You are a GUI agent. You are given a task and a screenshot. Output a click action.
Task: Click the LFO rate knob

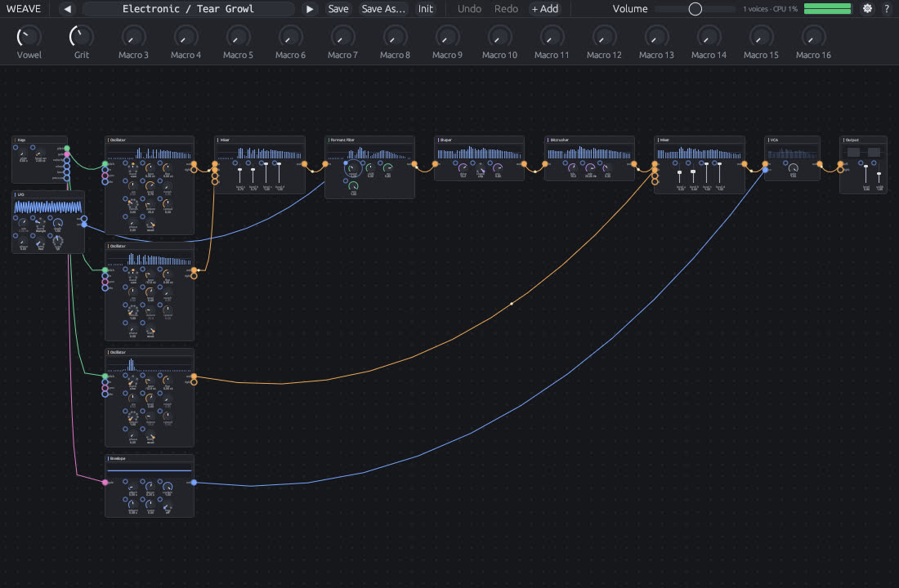coord(22,223)
